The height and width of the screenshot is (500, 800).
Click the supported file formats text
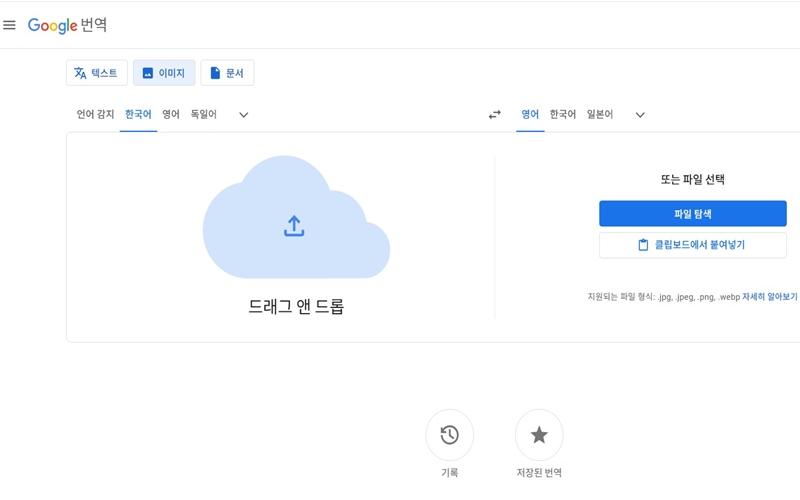(x=664, y=296)
